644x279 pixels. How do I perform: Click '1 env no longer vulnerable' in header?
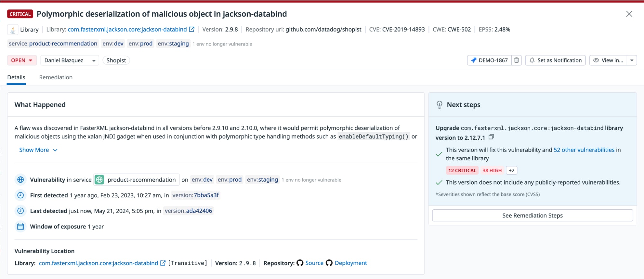tap(222, 44)
